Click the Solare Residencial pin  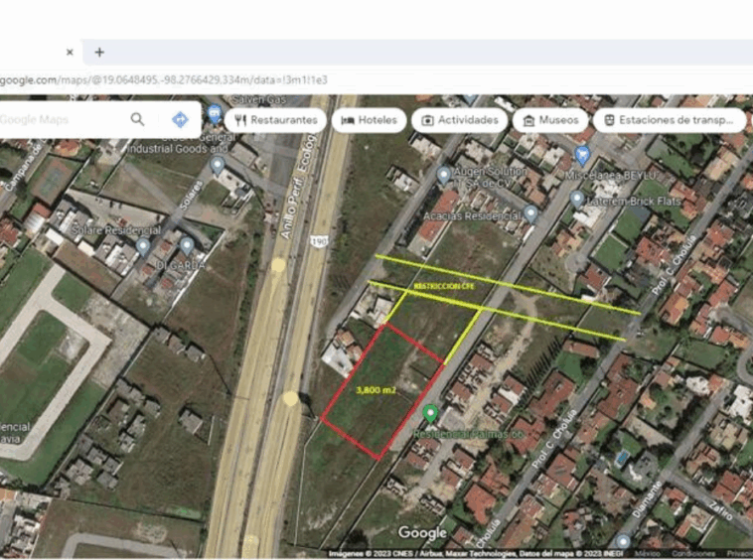tap(143, 245)
